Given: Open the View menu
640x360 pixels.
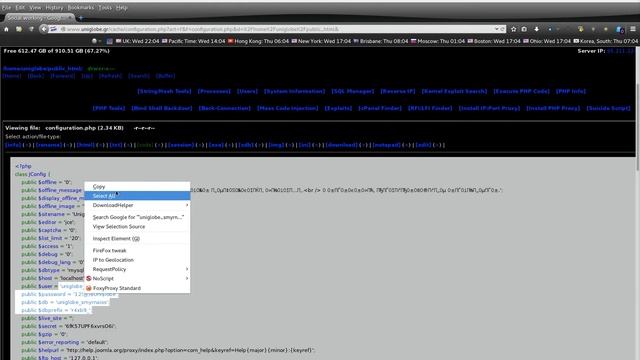Looking at the screenshot, I should 35,7.
